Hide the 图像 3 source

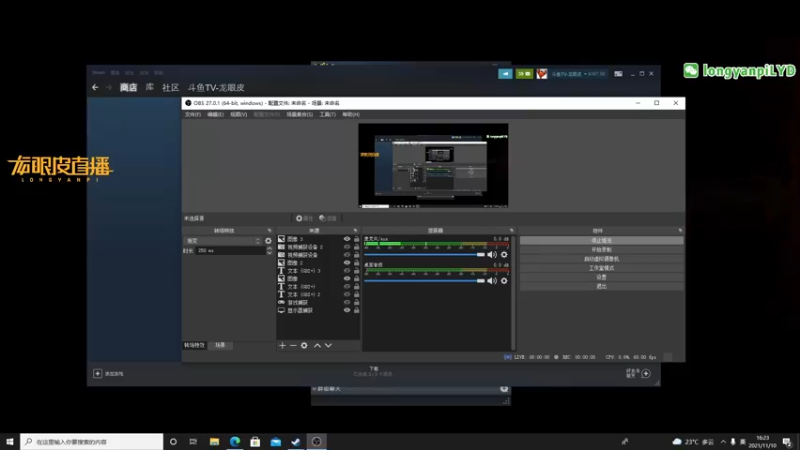click(347, 239)
